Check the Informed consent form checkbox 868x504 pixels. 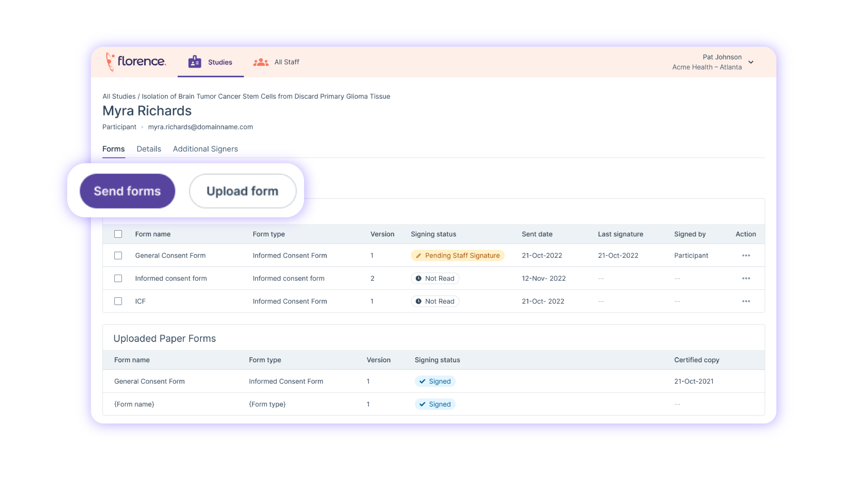[x=118, y=278]
